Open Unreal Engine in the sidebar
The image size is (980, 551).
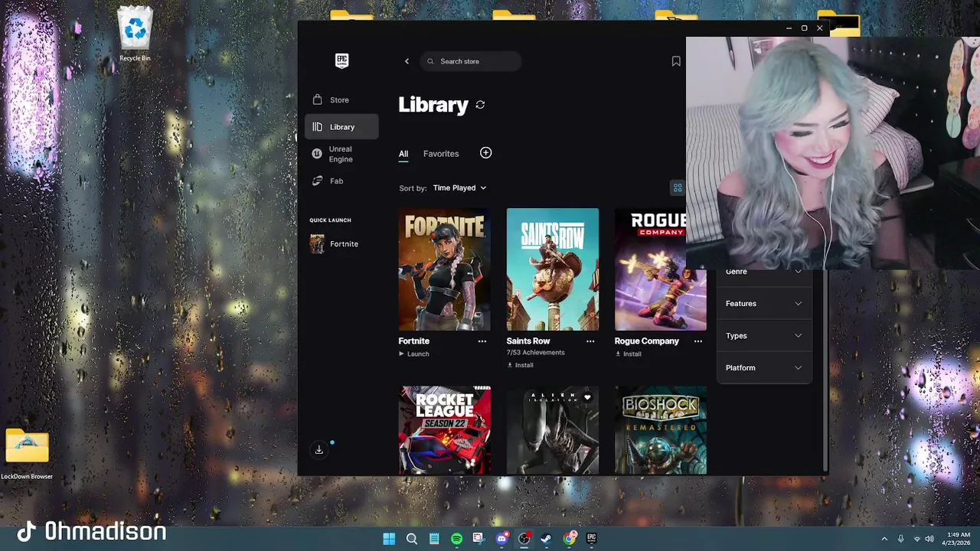[341, 154]
